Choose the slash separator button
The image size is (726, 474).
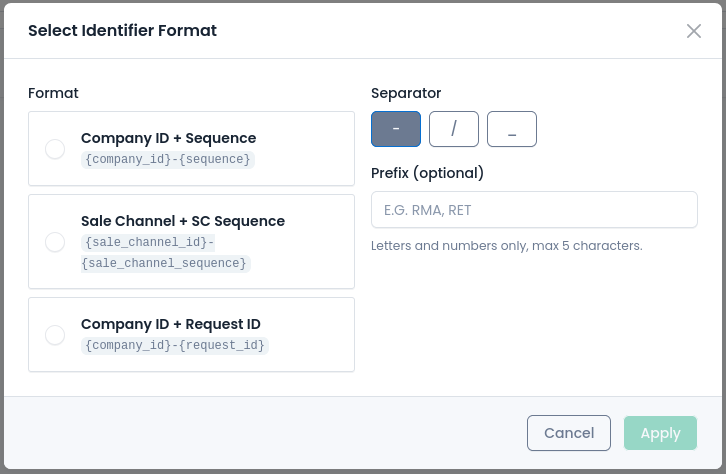(x=454, y=129)
